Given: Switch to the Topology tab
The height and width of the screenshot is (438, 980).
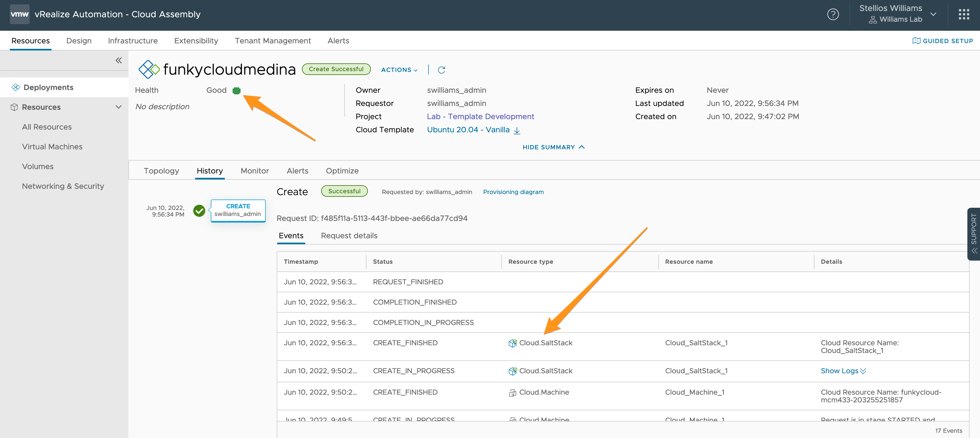Looking at the screenshot, I should coord(161,171).
